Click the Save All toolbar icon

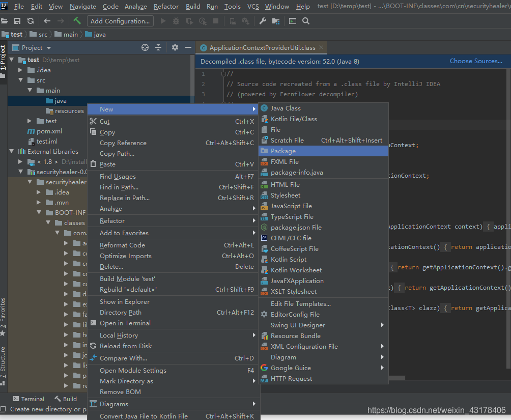pos(17,21)
